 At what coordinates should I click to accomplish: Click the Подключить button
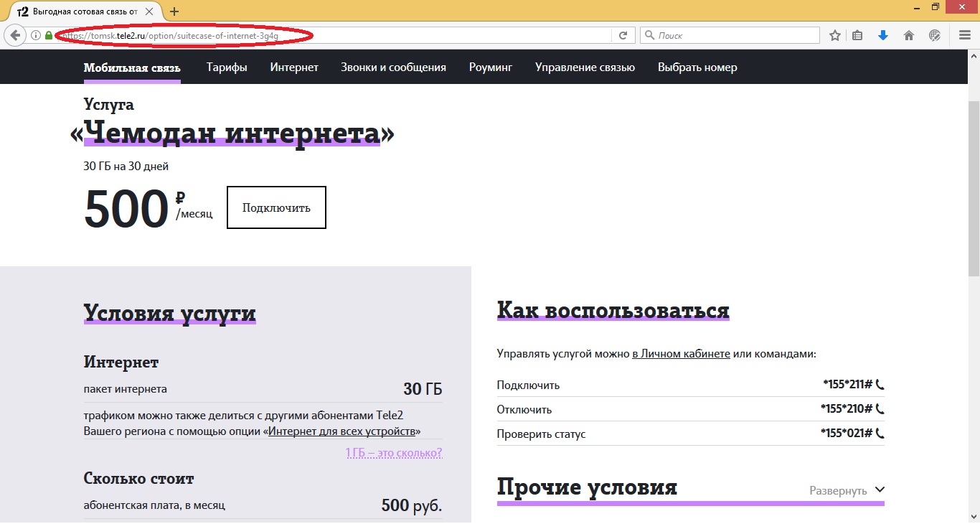pyautogui.click(x=276, y=207)
